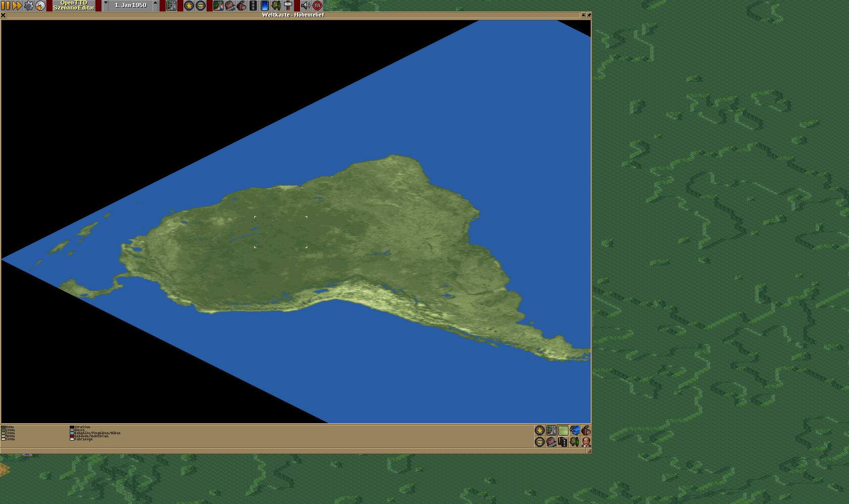Switch minimap to vehicles view
The width and height of the screenshot is (849, 504).
[575, 430]
